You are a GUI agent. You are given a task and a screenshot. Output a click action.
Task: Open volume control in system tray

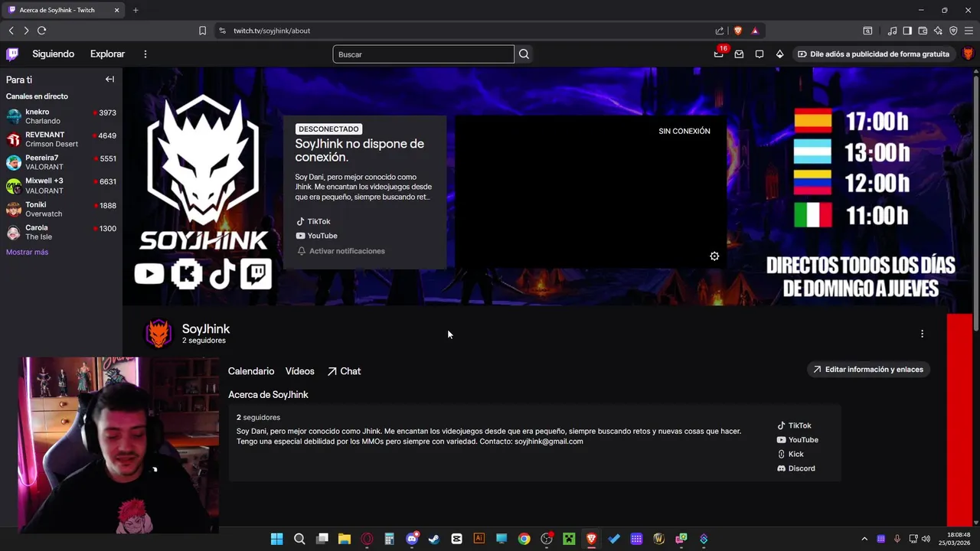point(927,539)
